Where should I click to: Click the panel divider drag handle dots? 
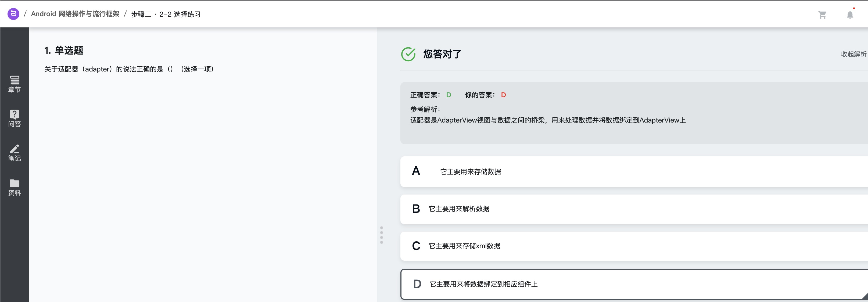[x=381, y=235]
